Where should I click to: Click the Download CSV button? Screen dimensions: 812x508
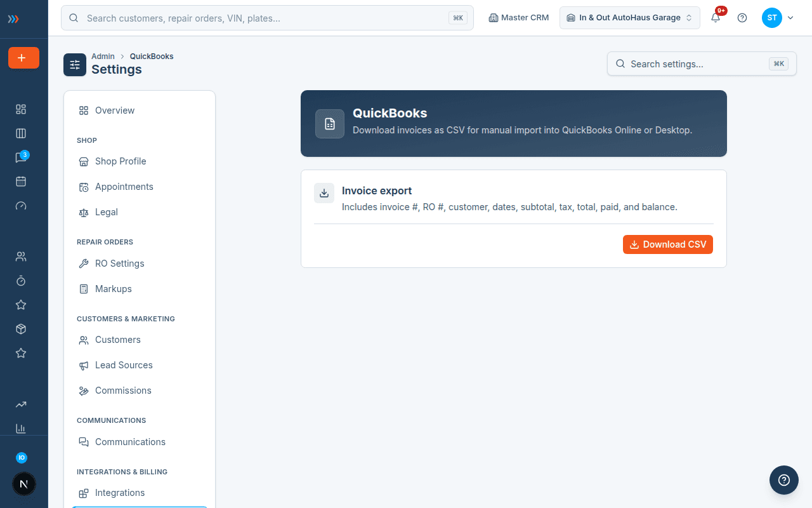pos(668,244)
